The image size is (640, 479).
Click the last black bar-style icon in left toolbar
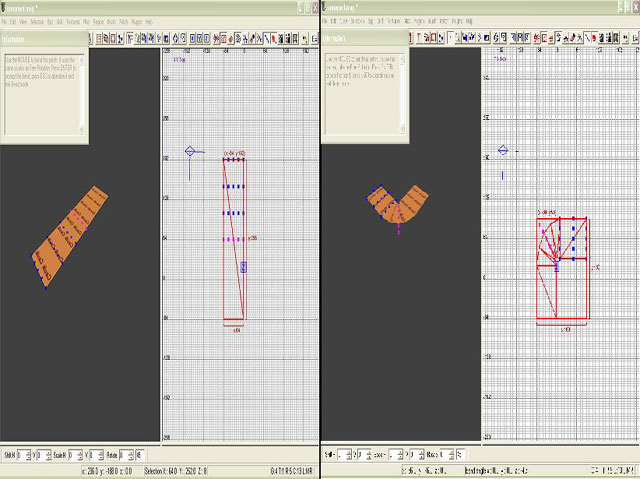pyautogui.click(x=295, y=39)
